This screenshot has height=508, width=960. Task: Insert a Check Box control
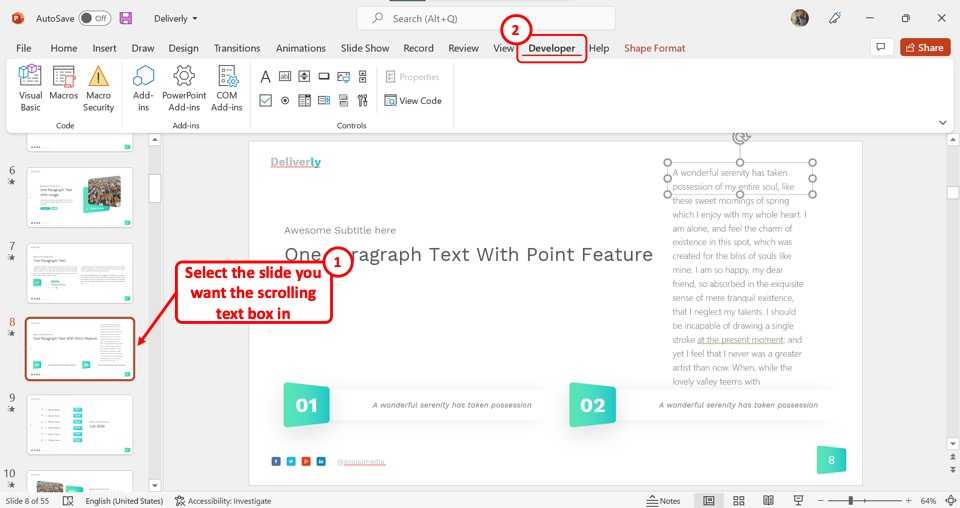[x=265, y=101]
